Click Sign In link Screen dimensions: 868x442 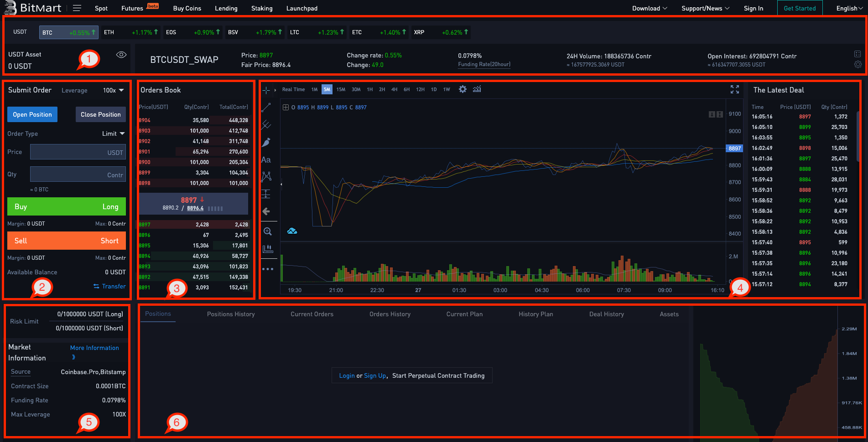tap(753, 8)
